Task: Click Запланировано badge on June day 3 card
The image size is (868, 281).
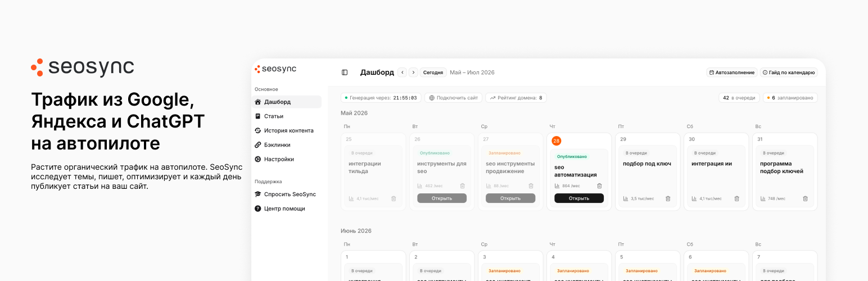Action: tap(504, 271)
